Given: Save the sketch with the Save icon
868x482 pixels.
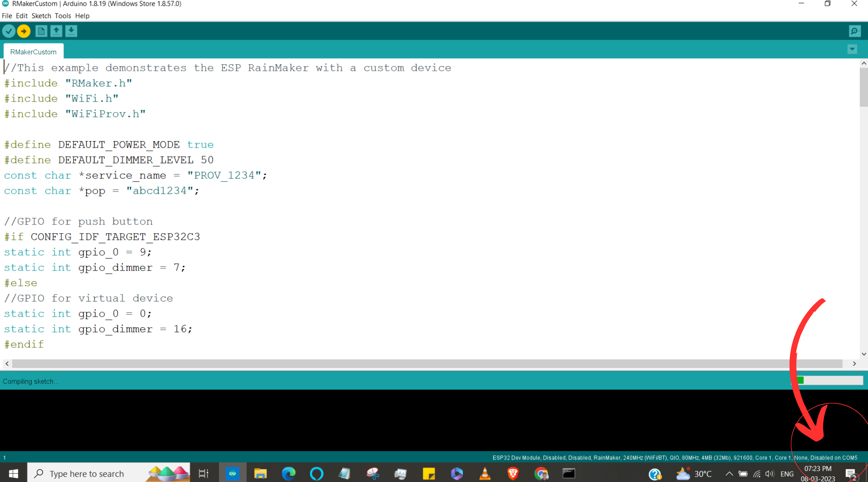Looking at the screenshot, I should point(71,31).
